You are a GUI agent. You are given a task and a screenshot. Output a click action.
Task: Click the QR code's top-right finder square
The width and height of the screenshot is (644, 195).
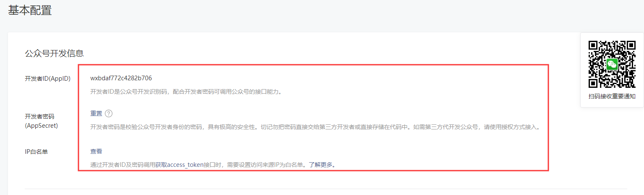click(x=631, y=45)
